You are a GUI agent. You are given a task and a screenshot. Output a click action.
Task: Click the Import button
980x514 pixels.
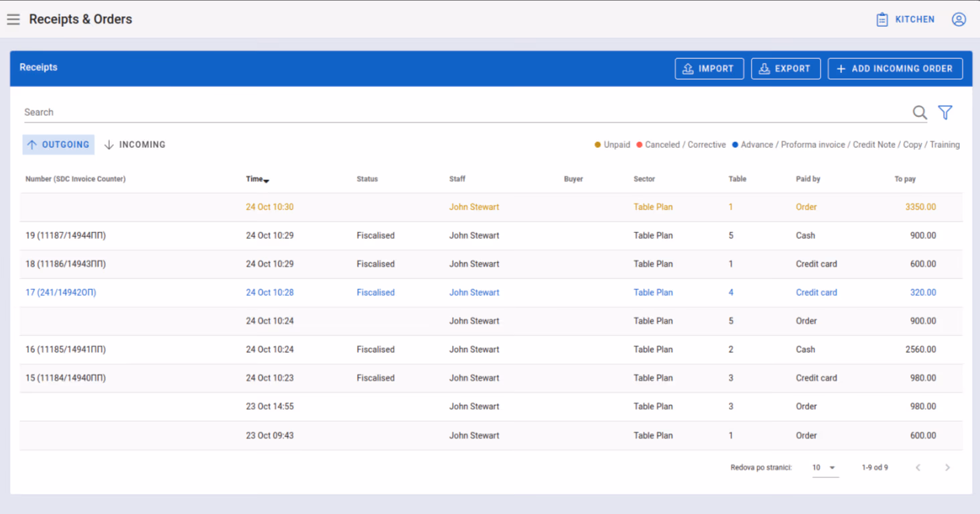709,68
